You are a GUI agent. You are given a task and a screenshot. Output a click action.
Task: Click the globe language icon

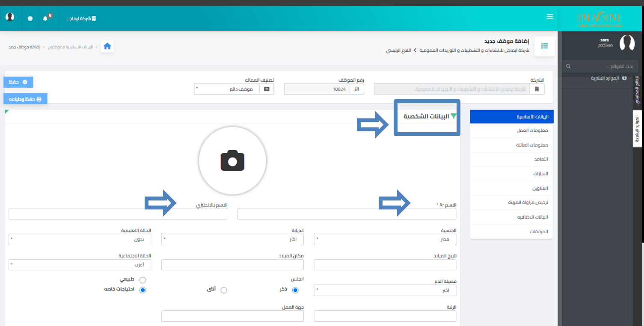(30, 18)
